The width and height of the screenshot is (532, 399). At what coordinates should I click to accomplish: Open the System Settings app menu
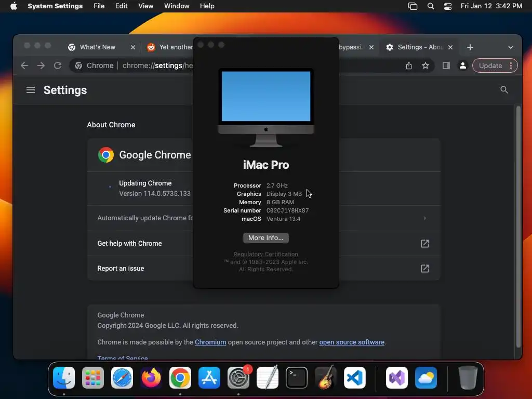tap(55, 6)
